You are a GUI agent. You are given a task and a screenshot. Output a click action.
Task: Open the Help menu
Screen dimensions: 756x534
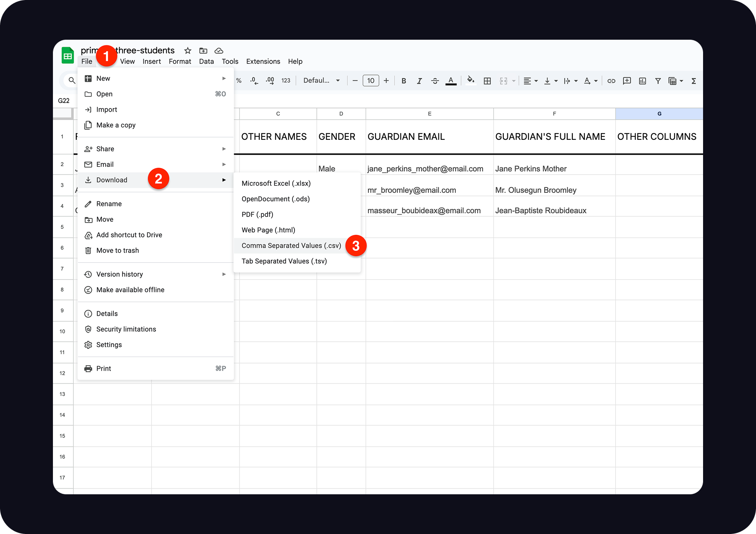[295, 61]
